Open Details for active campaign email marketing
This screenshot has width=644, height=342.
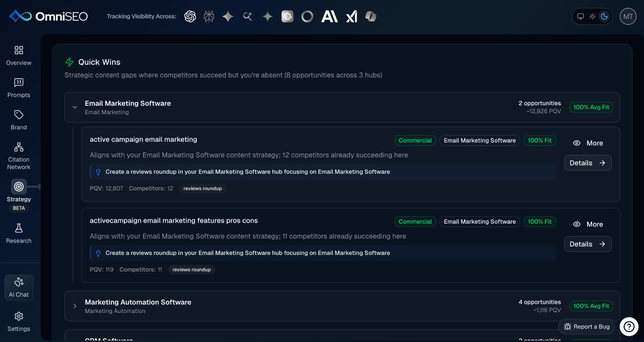588,163
